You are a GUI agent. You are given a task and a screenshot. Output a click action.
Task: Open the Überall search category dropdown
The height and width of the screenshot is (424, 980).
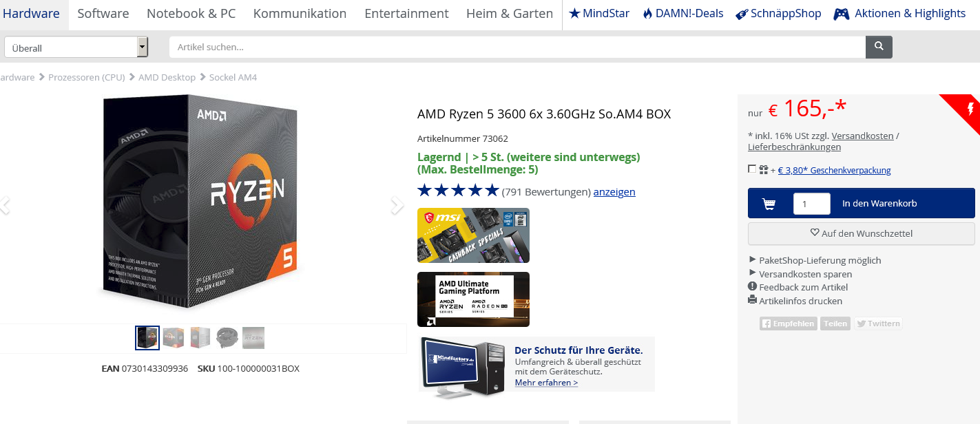tap(76, 47)
